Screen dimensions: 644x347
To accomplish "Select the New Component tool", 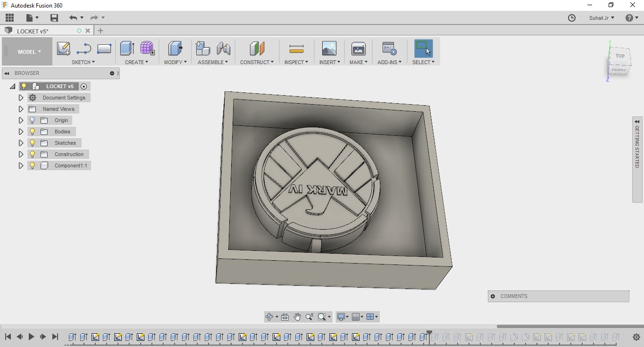I will click(x=203, y=48).
